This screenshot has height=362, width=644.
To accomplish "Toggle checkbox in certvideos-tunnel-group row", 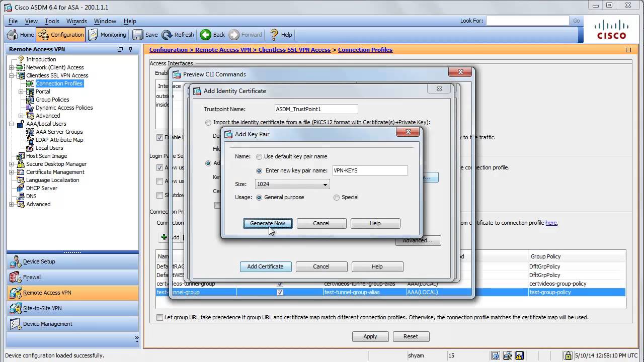I will (x=280, y=284).
